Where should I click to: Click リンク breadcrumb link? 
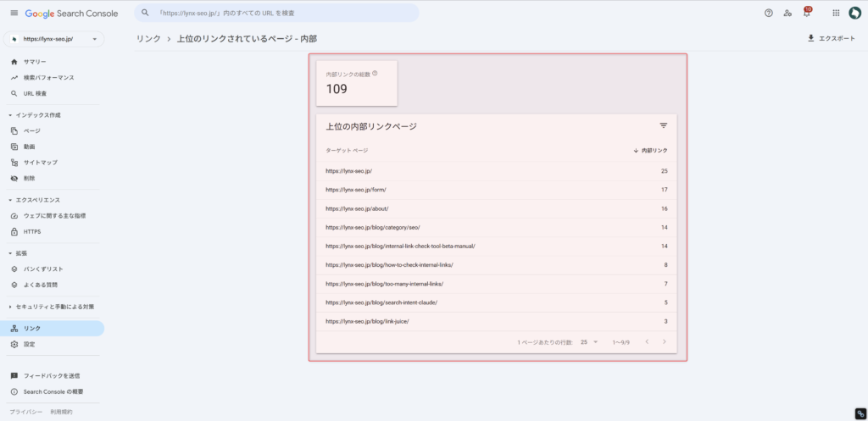(x=148, y=39)
